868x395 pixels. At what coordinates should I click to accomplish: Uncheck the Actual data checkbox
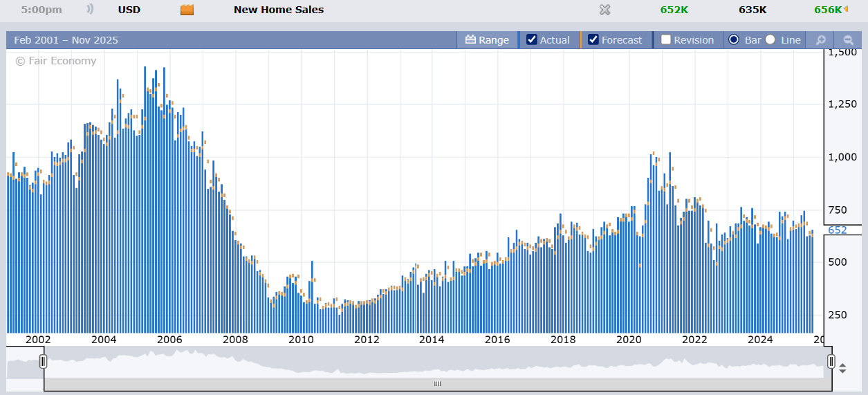(x=532, y=40)
